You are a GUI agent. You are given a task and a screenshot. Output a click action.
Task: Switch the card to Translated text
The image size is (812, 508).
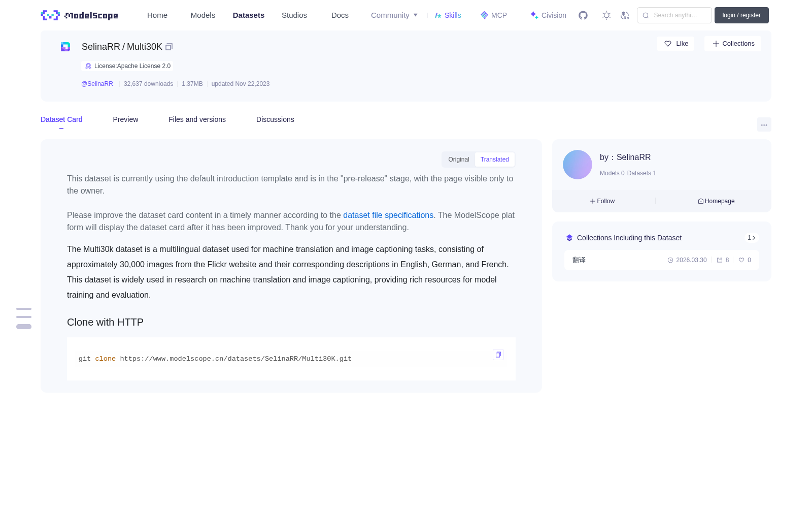495,160
